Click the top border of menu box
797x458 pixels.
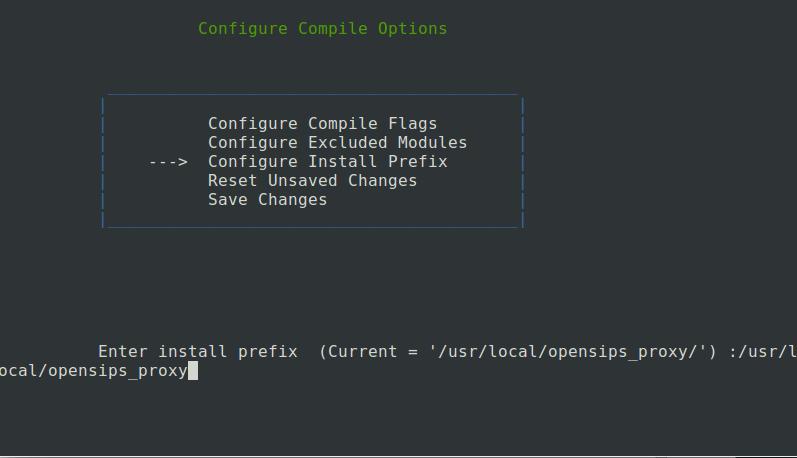pyautogui.click(x=313, y=95)
